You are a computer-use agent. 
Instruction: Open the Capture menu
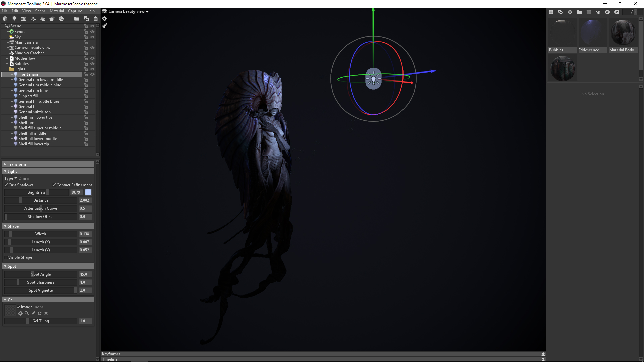click(75, 11)
